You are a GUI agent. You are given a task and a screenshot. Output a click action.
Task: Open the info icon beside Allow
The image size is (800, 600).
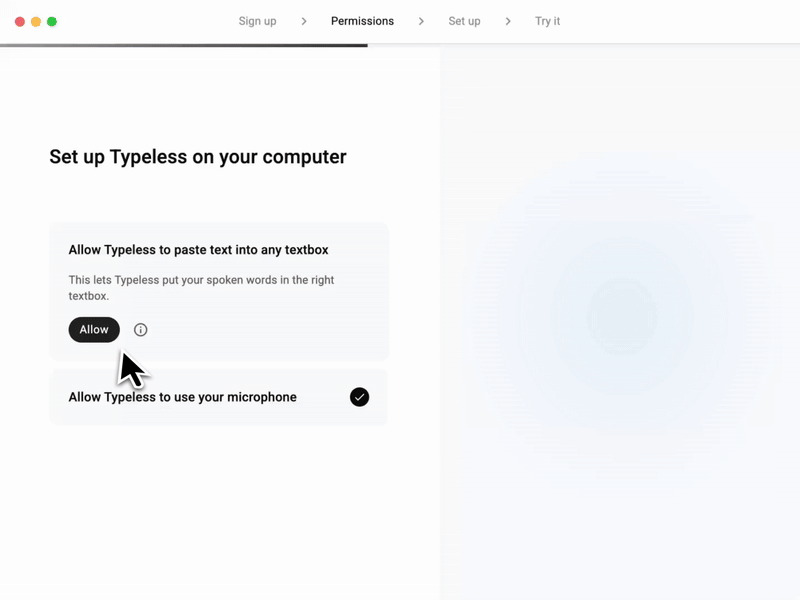141,330
